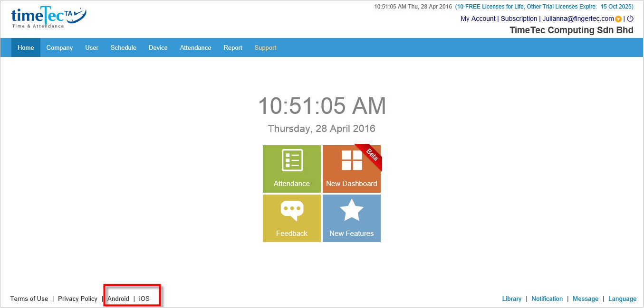Open the Report menu
The image size is (644, 308).
[233, 47]
